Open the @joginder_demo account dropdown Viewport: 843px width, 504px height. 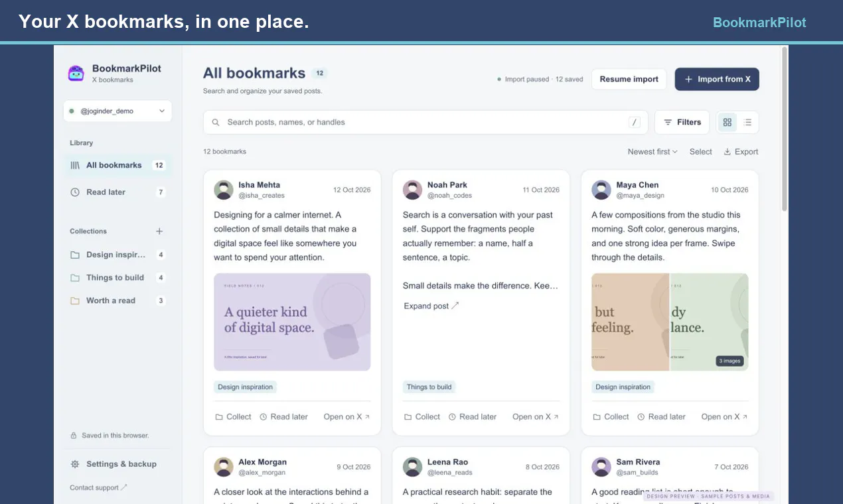tap(117, 111)
